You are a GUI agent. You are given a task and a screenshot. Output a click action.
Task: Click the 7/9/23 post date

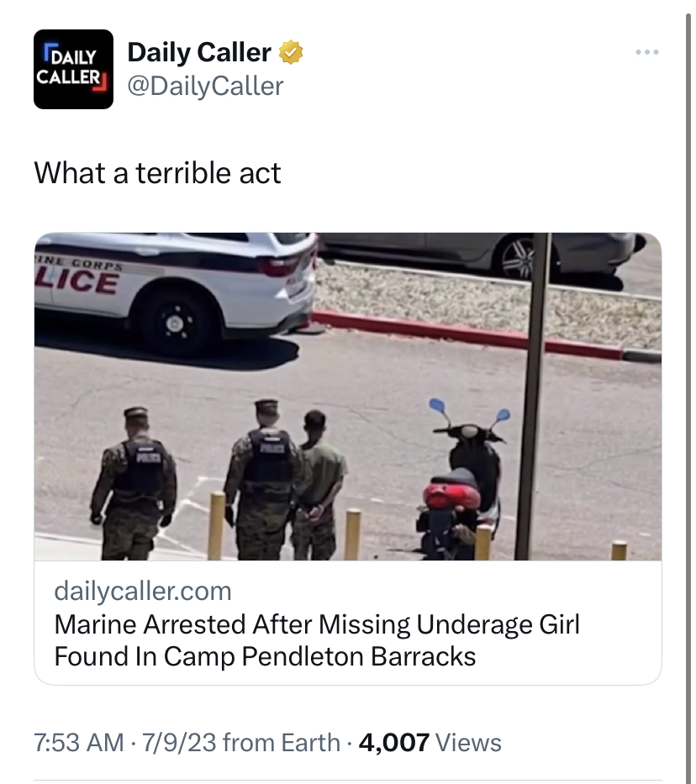178,743
